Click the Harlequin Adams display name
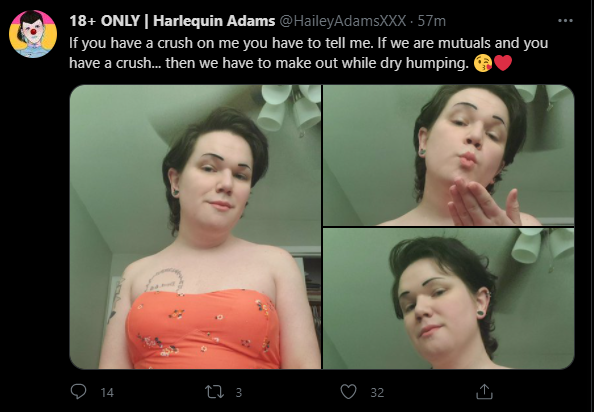594x412 pixels. (214, 21)
